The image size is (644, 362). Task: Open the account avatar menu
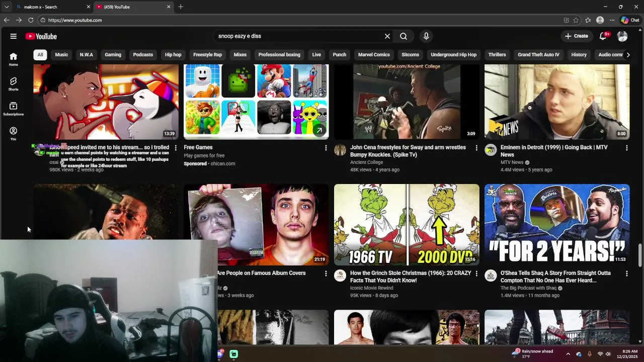pos(622,36)
